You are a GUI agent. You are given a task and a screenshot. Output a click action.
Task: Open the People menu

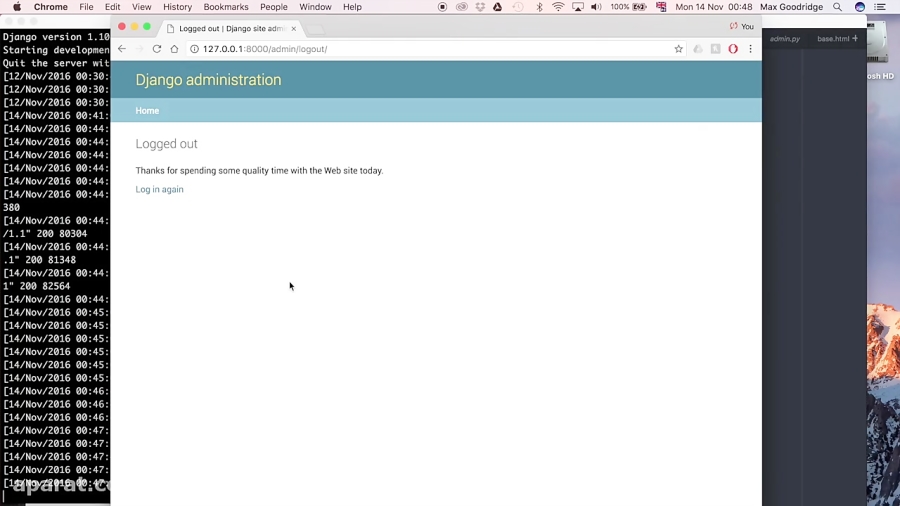tap(274, 7)
